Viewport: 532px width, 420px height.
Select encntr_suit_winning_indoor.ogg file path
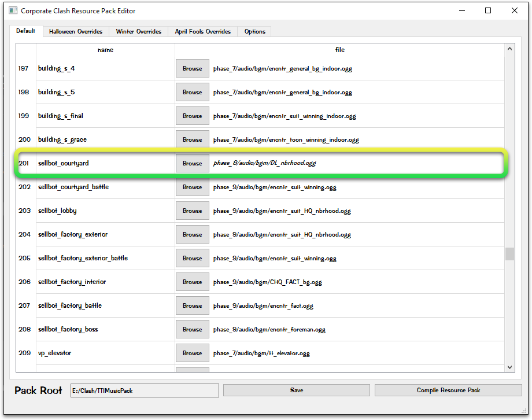(285, 116)
